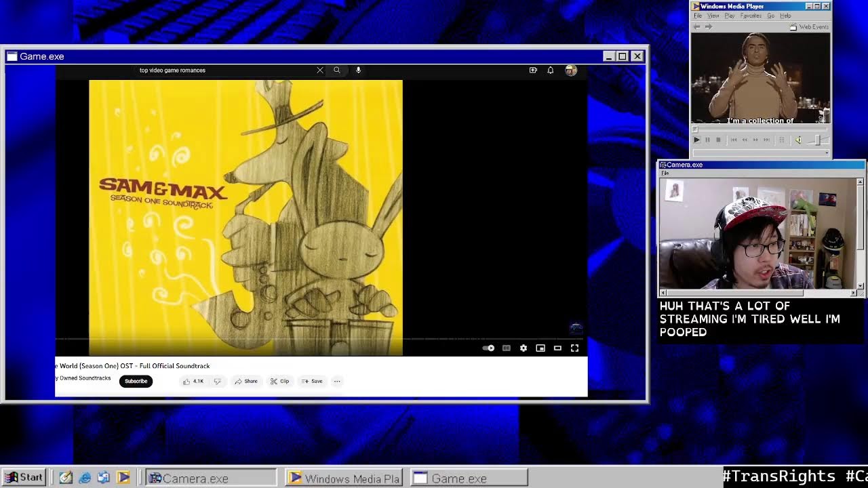The height and width of the screenshot is (488, 868).
Task: Switch to theater mode view
Action: pyautogui.click(x=557, y=348)
